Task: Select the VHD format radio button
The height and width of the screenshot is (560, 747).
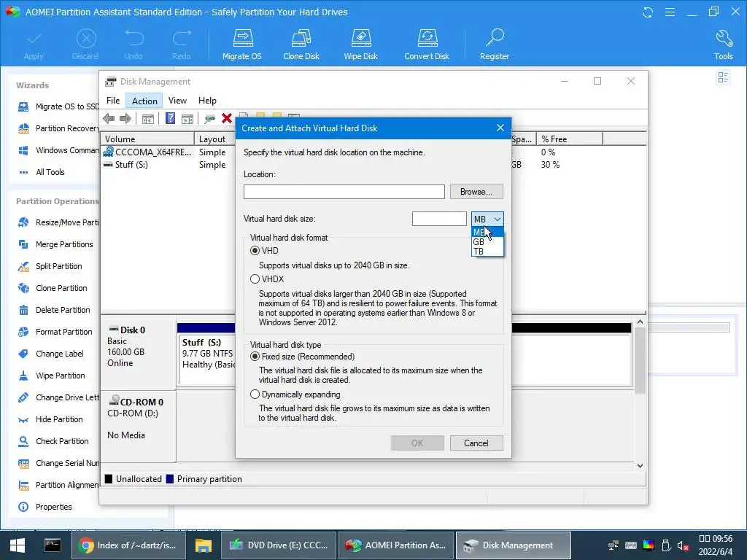Action: click(255, 251)
